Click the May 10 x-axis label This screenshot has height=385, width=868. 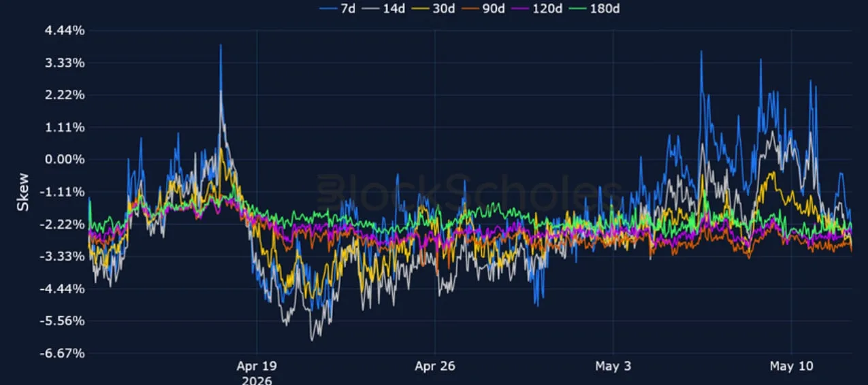(x=792, y=366)
